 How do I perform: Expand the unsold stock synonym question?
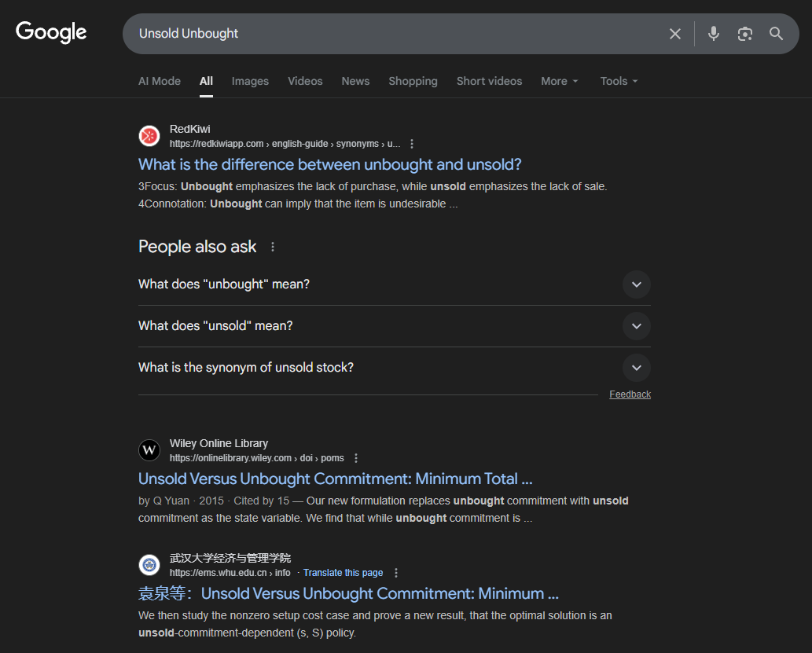click(636, 368)
